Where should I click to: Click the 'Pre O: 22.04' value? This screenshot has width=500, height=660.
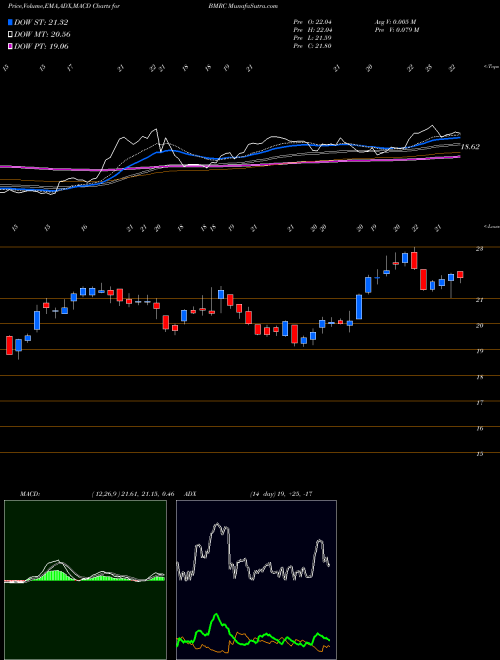[313, 22]
